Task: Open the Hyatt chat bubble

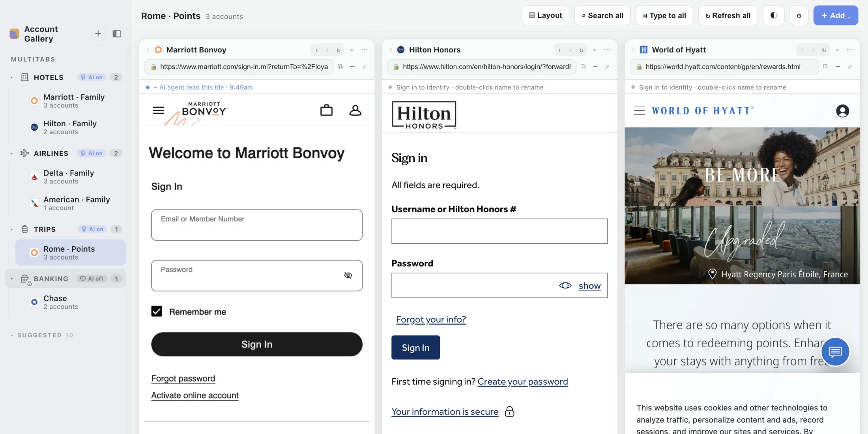Action: pos(835,352)
